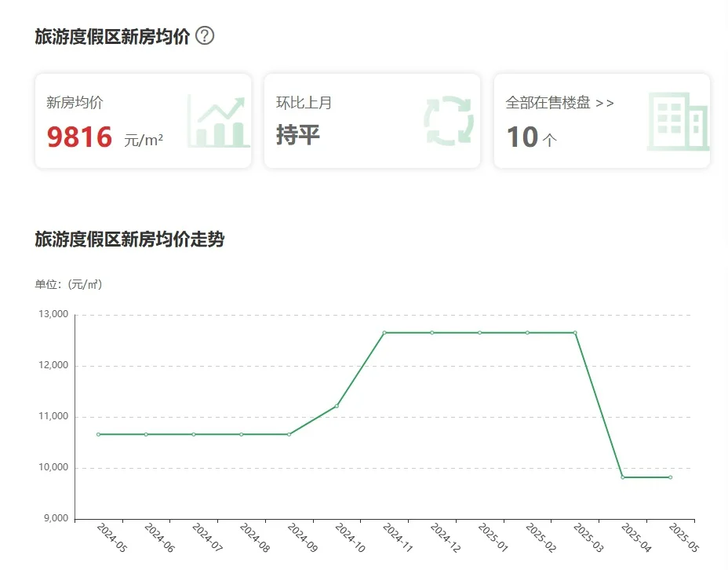Click the 13,000 y-axis label
This screenshot has height=570, width=728.
(x=53, y=315)
